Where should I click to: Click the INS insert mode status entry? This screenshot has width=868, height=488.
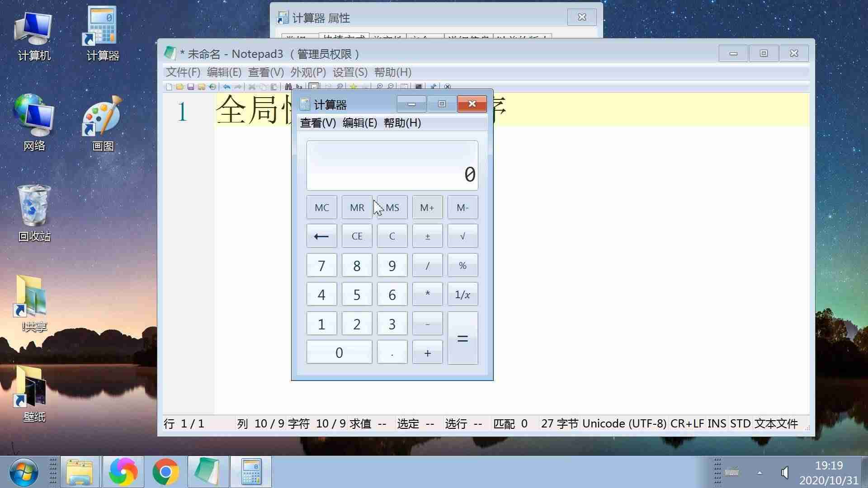(x=717, y=424)
